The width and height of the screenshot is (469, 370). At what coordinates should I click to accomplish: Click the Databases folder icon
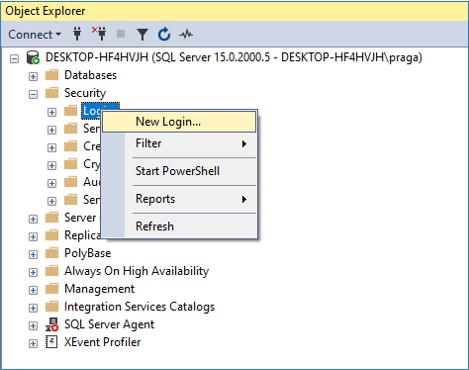pos(52,75)
